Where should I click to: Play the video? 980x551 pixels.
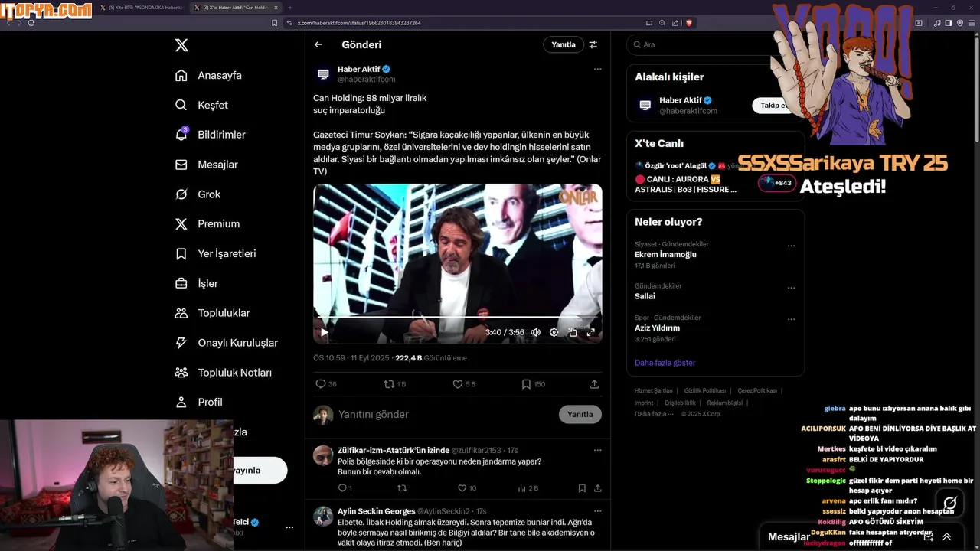click(324, 332)
